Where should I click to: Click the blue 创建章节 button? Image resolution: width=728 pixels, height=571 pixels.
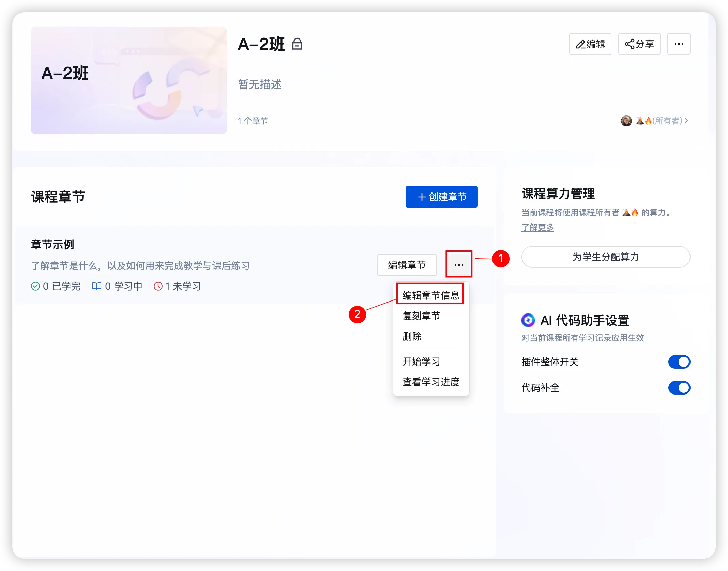pyautogui.click(x=441, y=197)
